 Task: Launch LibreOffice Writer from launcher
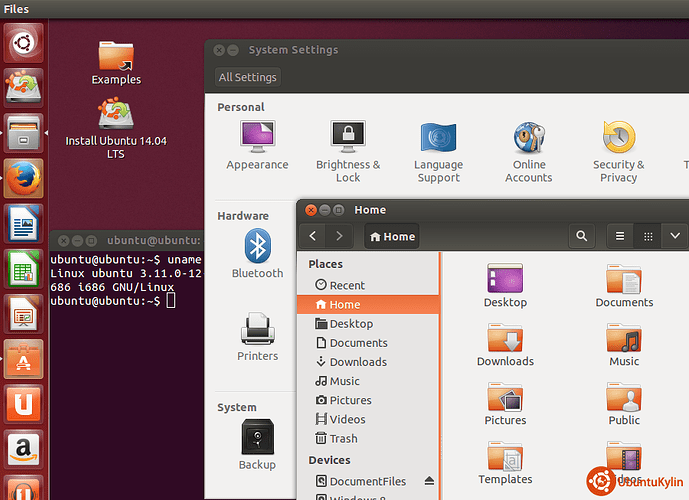23,224
